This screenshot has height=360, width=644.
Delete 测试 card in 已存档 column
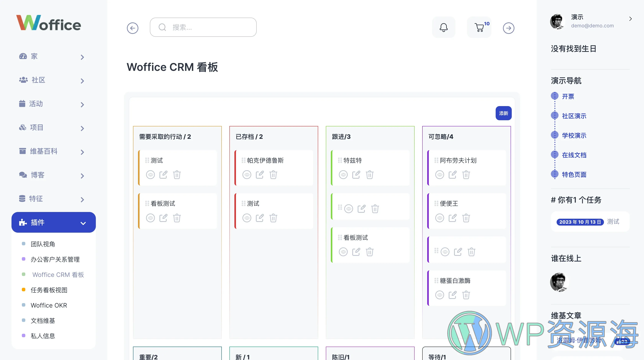point(273,218)
